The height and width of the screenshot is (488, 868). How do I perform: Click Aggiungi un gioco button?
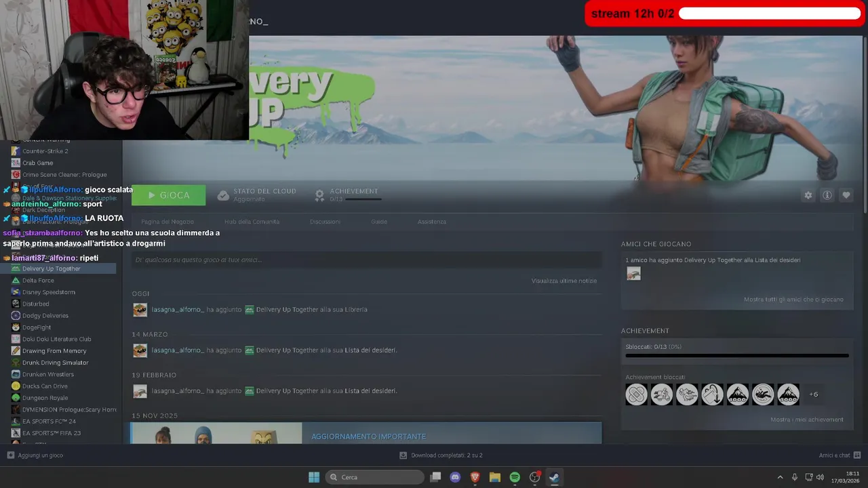click(35, 455)
